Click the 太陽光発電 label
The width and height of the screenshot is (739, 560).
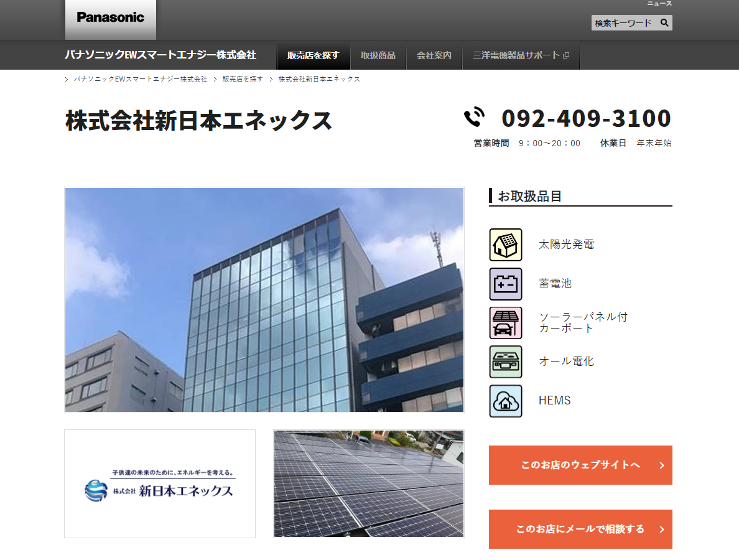pyautogui.click(x=566, y=245)
